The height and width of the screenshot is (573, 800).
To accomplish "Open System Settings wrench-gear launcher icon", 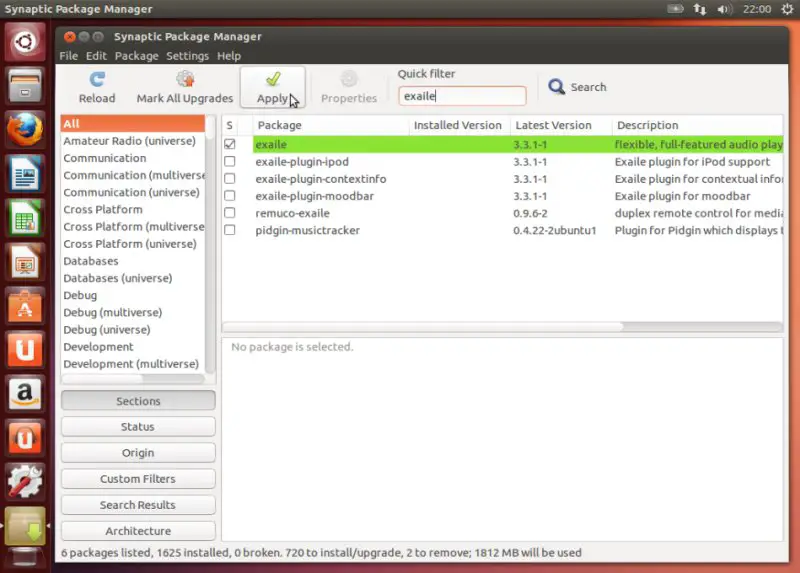I will [x=24, y=482].
